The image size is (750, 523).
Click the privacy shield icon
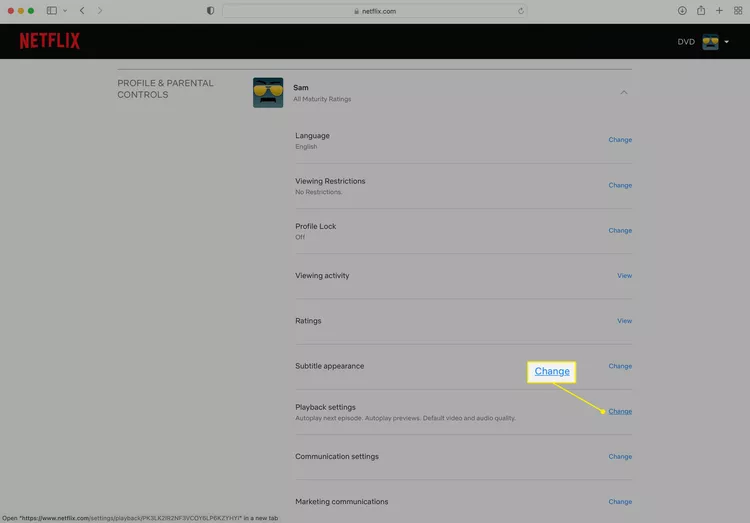[210, 10]
